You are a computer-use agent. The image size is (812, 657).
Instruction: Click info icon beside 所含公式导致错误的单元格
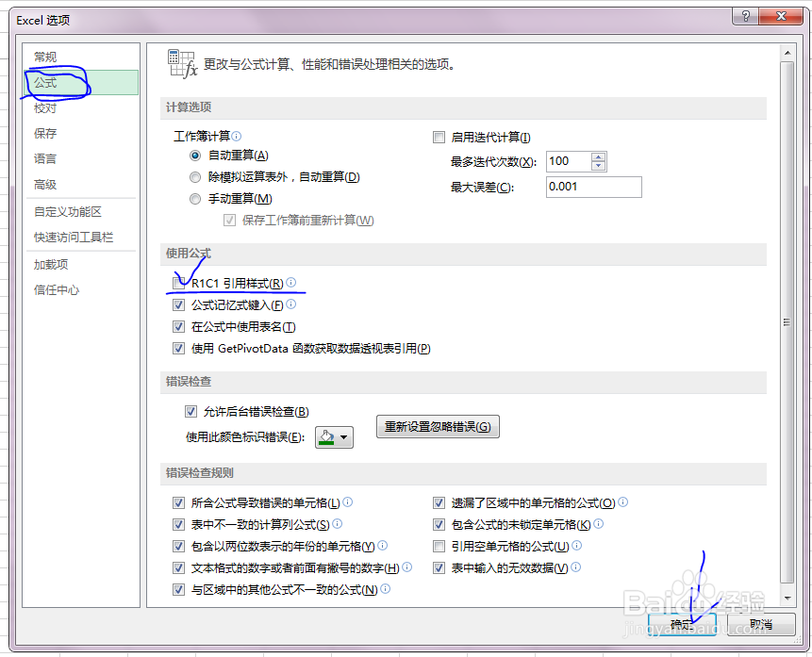(347, 501)
